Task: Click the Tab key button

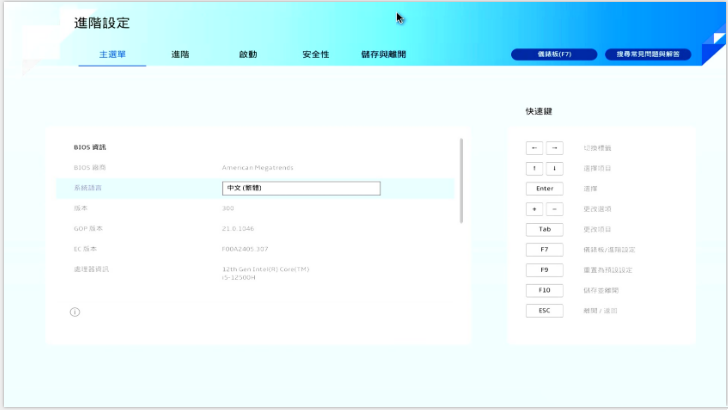Action: click(545, 229)
